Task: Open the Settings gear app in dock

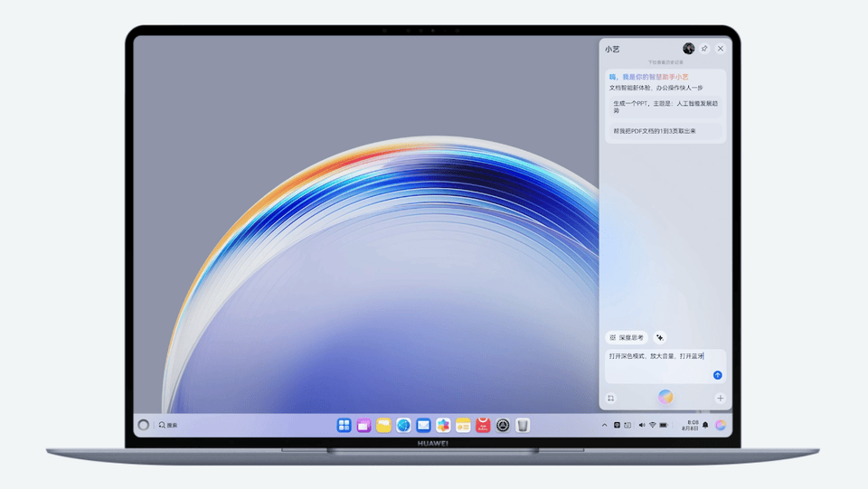Action: [x=503, y=425]
